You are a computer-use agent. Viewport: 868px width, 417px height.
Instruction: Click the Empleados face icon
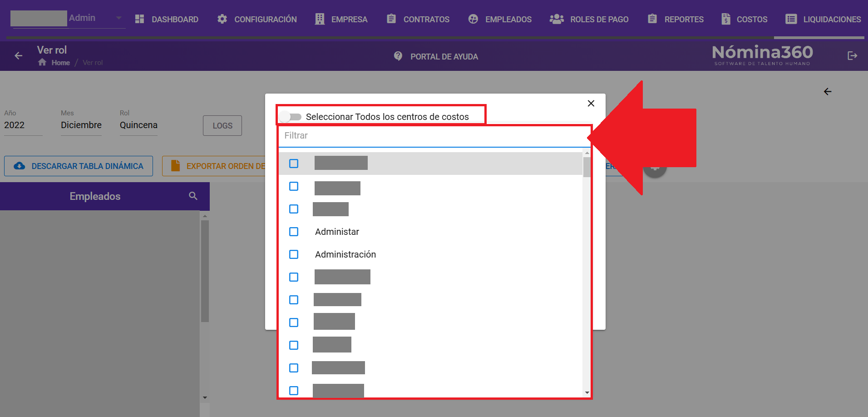tap(473, 19)
